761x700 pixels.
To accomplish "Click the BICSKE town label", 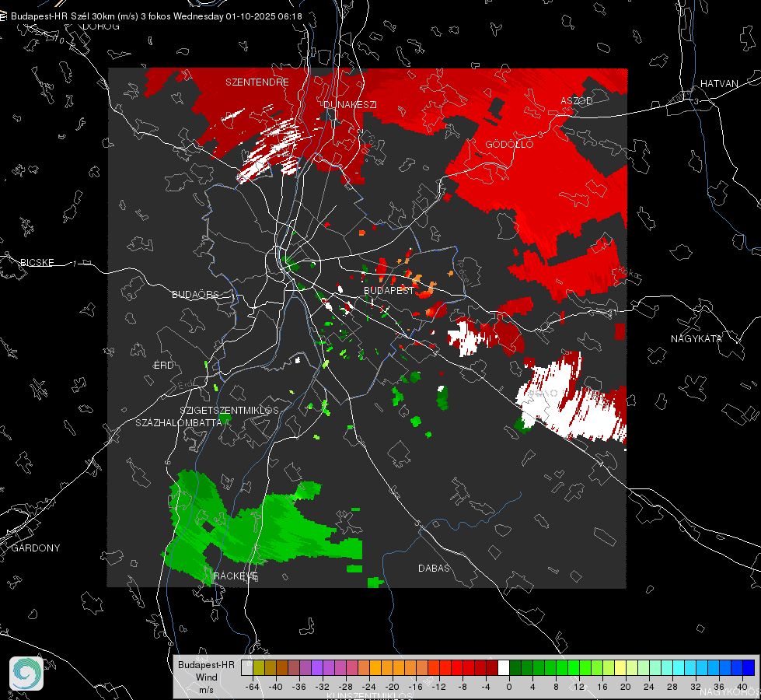I will [x=37, y=262].
